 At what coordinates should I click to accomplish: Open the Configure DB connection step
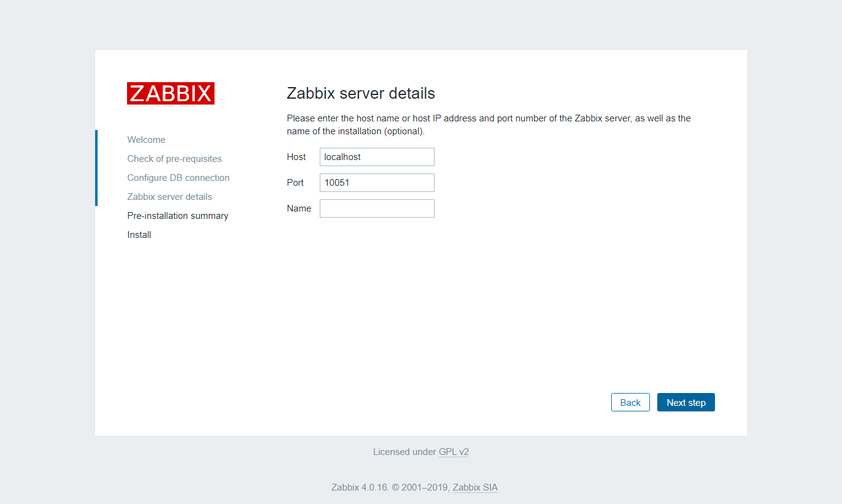point(178,178)
